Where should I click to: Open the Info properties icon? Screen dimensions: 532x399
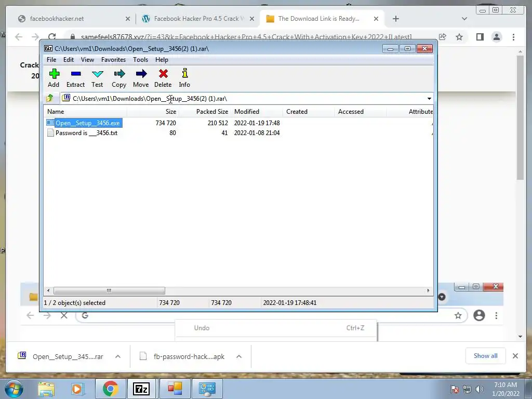pyautogui.click(x=184, y=78)
